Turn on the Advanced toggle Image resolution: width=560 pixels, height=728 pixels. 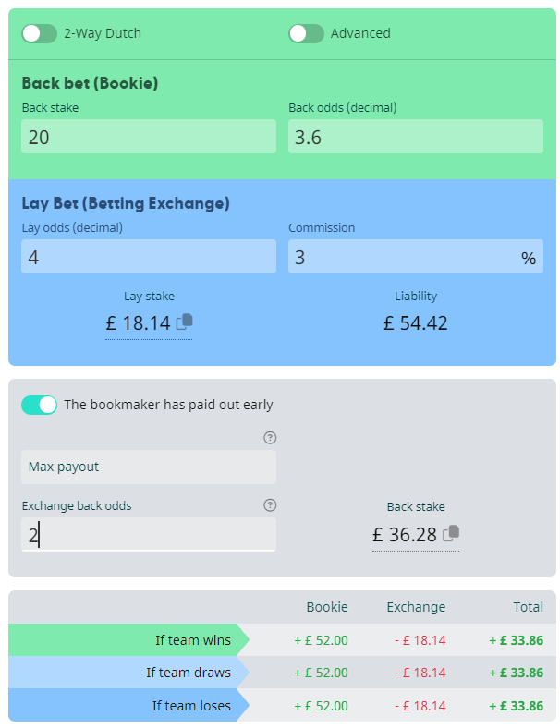pos(306,33)
